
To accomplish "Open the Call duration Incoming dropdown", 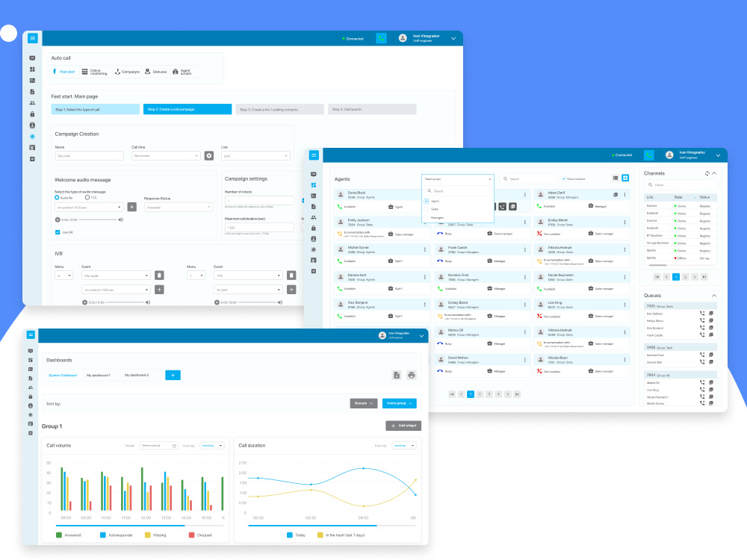I will point(404,446).
